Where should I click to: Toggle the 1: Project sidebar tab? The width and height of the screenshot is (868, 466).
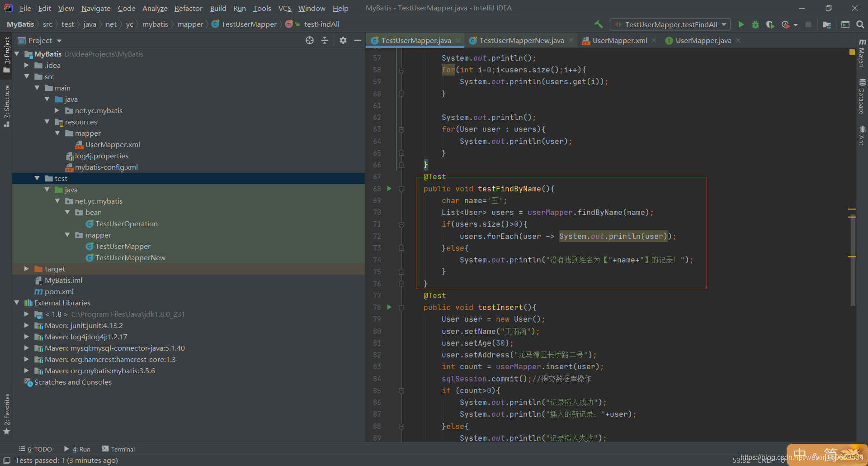[x=6, y=54]
